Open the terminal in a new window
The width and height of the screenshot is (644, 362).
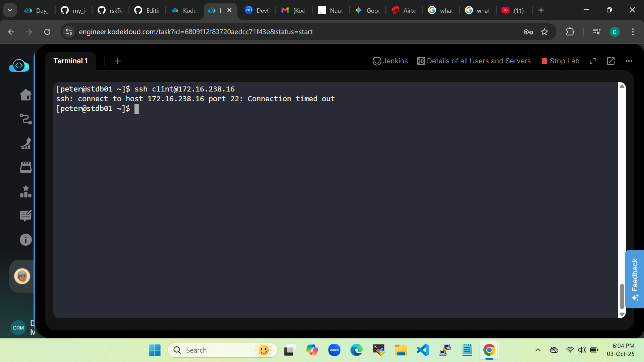click(611, 61)
